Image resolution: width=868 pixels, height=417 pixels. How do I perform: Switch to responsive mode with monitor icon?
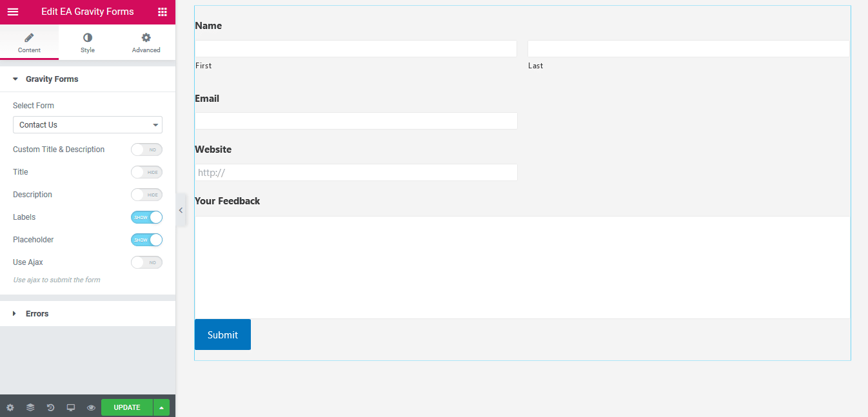point(71,407)
